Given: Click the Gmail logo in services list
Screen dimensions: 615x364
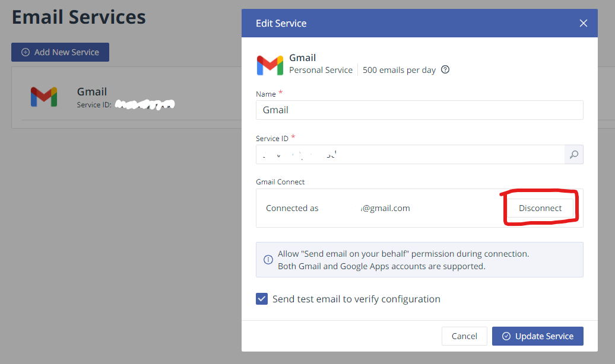Looking at the screenshot, I should tap(44, 97).
